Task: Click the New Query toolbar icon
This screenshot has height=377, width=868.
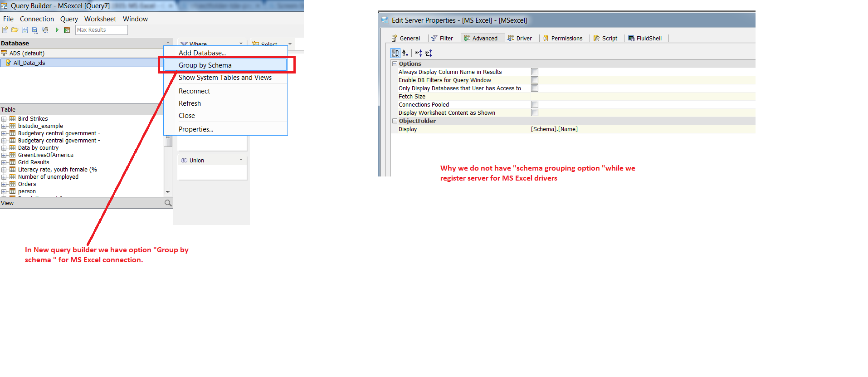Action: pos(5,30)
